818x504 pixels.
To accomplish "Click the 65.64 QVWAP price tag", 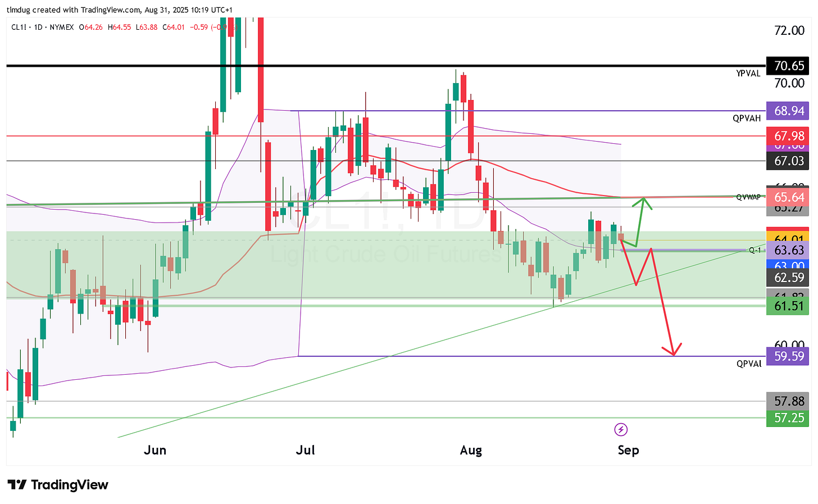I will pyautogui.click(x=789, y=197).
